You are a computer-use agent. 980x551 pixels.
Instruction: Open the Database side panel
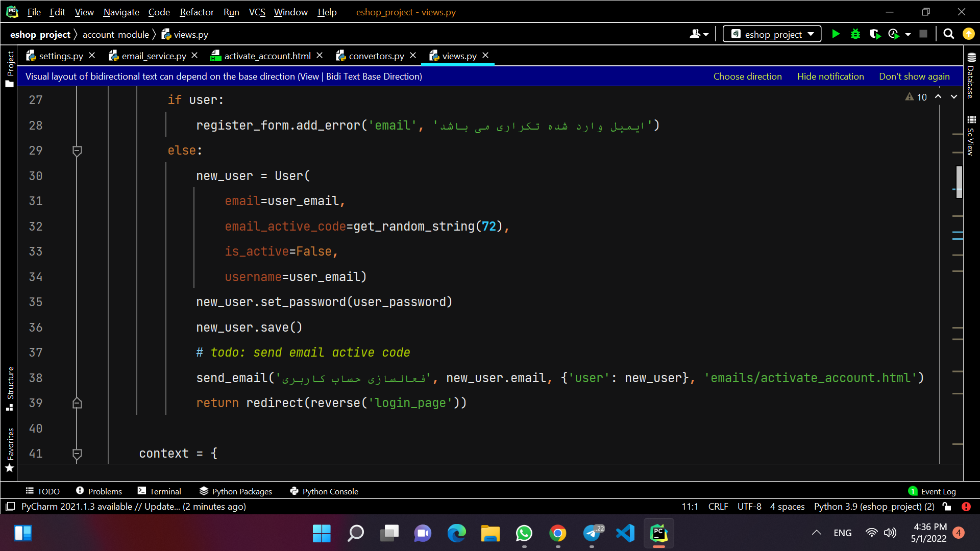point(971,76)
